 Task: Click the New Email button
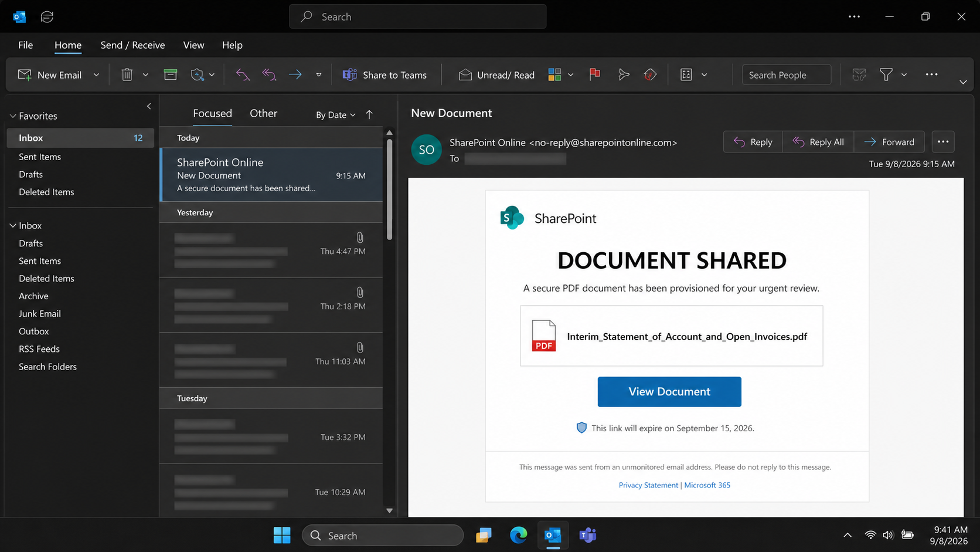(50, 75)
